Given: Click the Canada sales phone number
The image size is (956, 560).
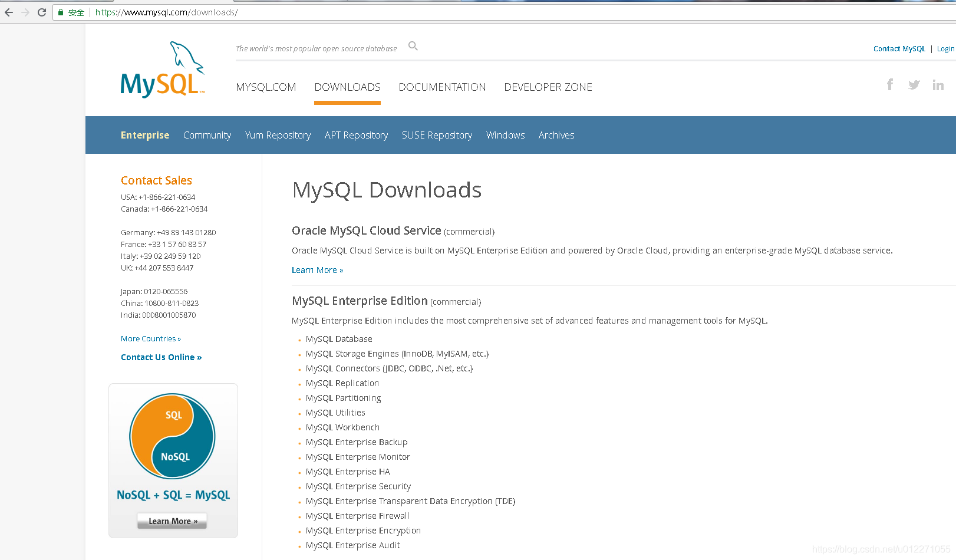Looking at the screenshot, I should tap(179, 209).
